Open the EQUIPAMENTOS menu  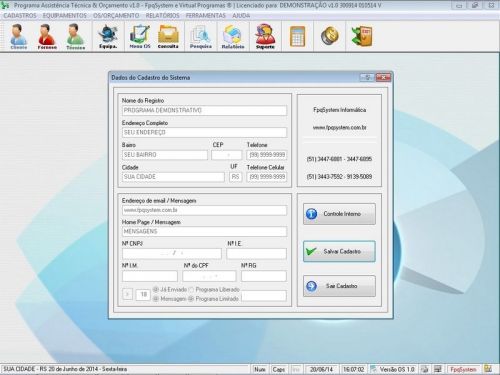65,16
